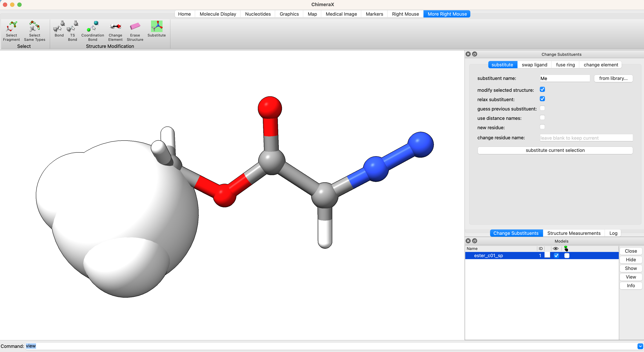
Task: Show the Log panel tab
Action: 613,233
